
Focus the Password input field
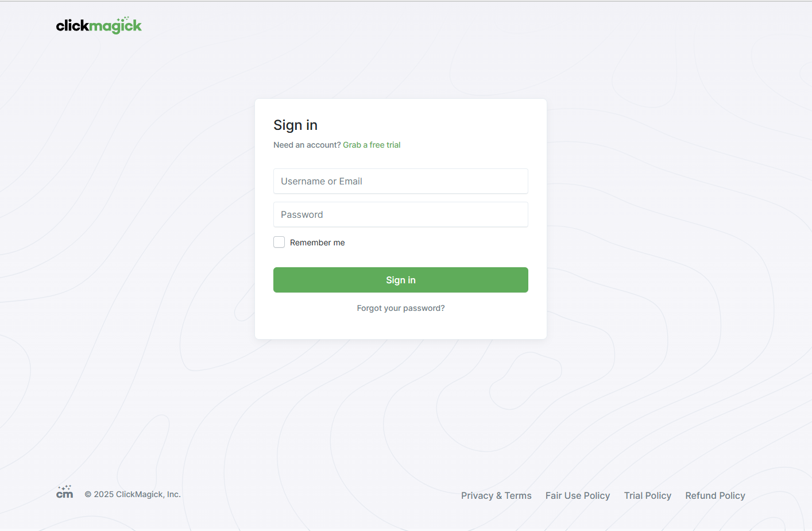pyautogui.click(x=401, y=214)
